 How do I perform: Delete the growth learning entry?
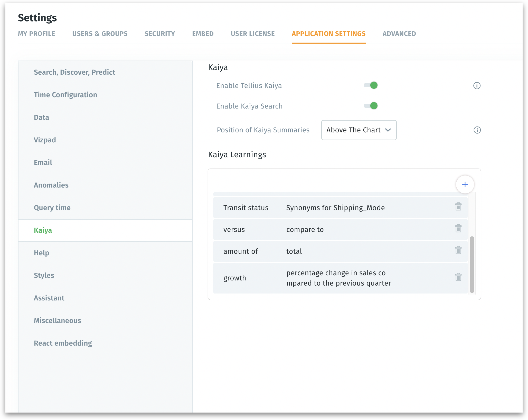pos(458,277)
